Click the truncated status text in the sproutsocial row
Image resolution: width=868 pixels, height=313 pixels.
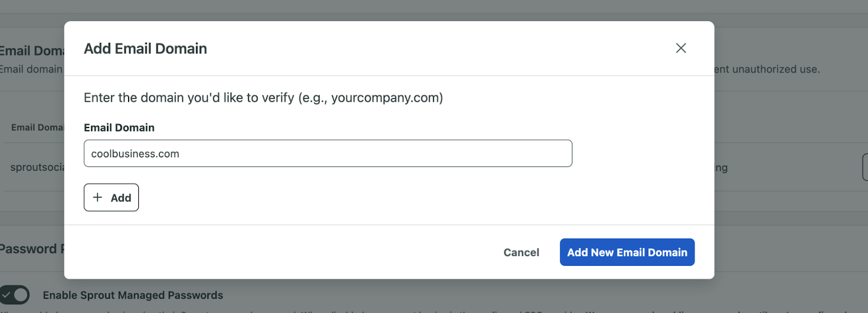[721, 168]
